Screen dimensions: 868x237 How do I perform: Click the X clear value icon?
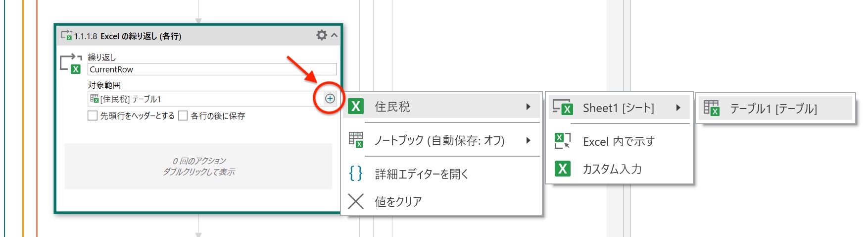pos(356,201)
